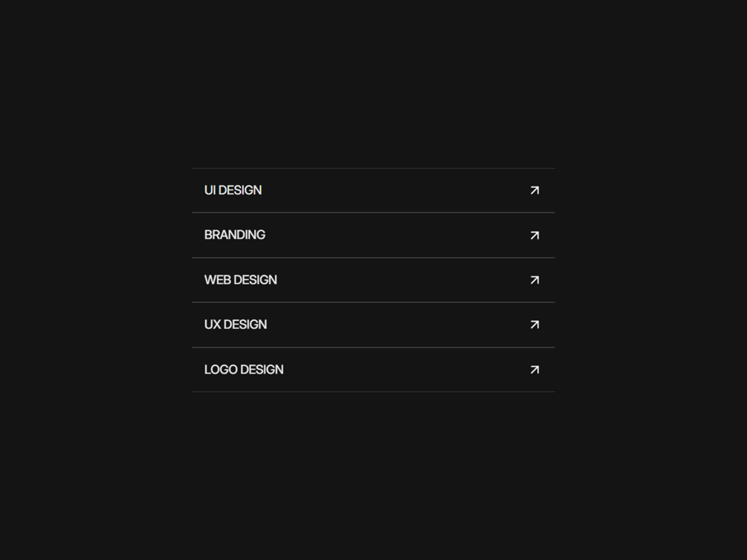Expand the Logo Design list row
Image resolution: width=747 pixels, height=560 pixels.
click(373, 370)
